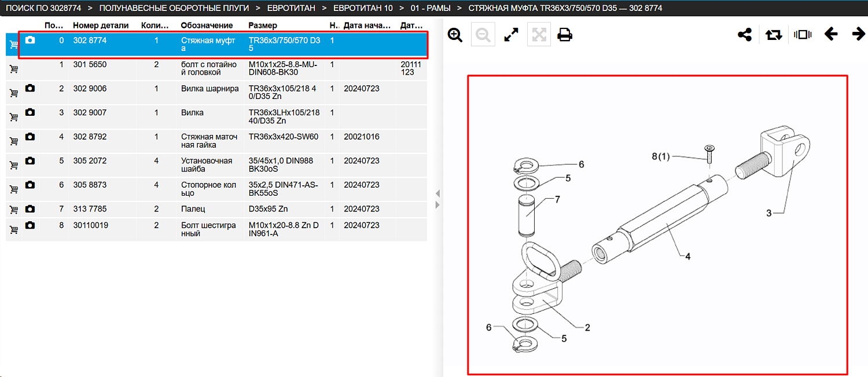Image resolution: width=868 pixels, height=377 pixels.
Task: Sort by Коли… quantity column header
Action: (x=155, y=25)
